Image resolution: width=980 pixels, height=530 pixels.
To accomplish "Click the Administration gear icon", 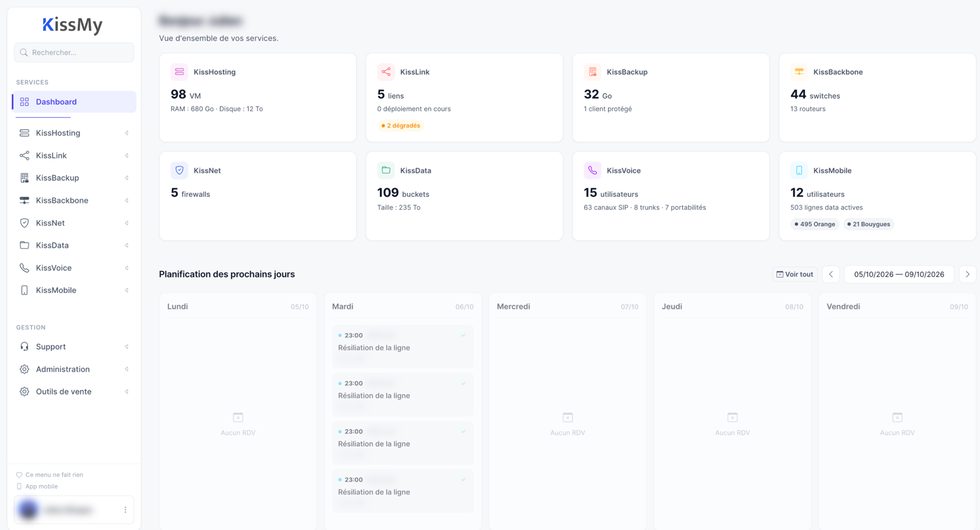I will (x=25, y=370).
